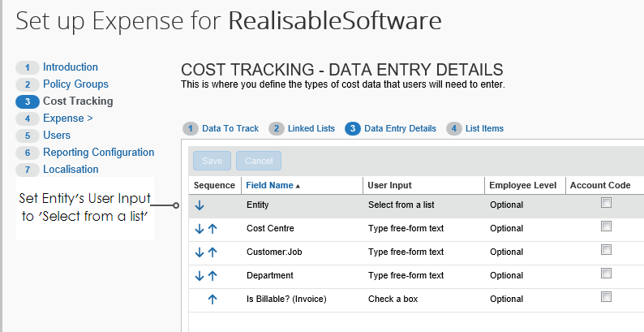This screenshot has height=332, width=644.
Task: Move Entity row down with arrow
Action: [200, 205]
